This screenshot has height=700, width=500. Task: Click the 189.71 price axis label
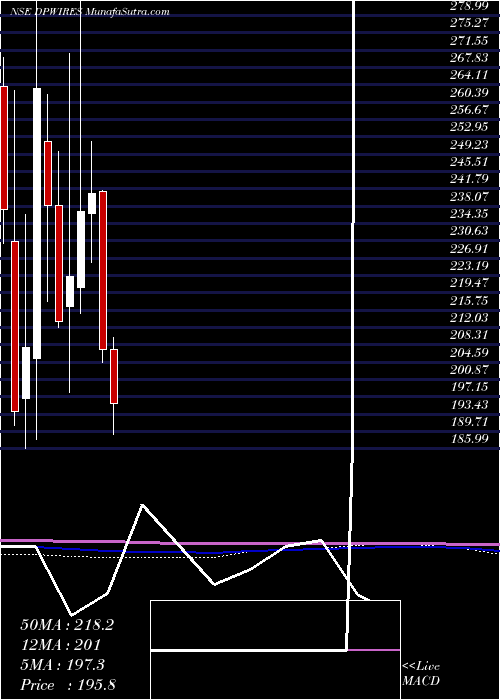pos(468,421)
